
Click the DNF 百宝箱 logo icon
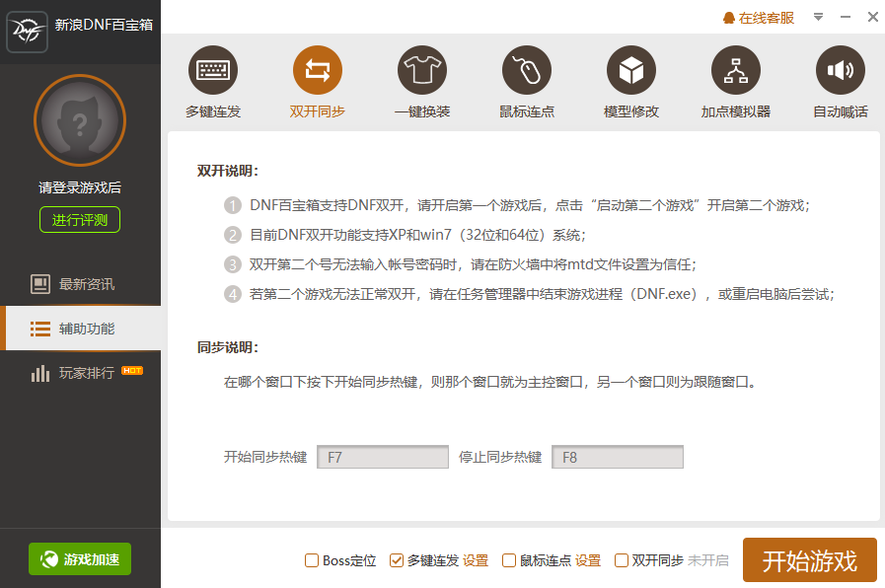click(x=27, y=32)
